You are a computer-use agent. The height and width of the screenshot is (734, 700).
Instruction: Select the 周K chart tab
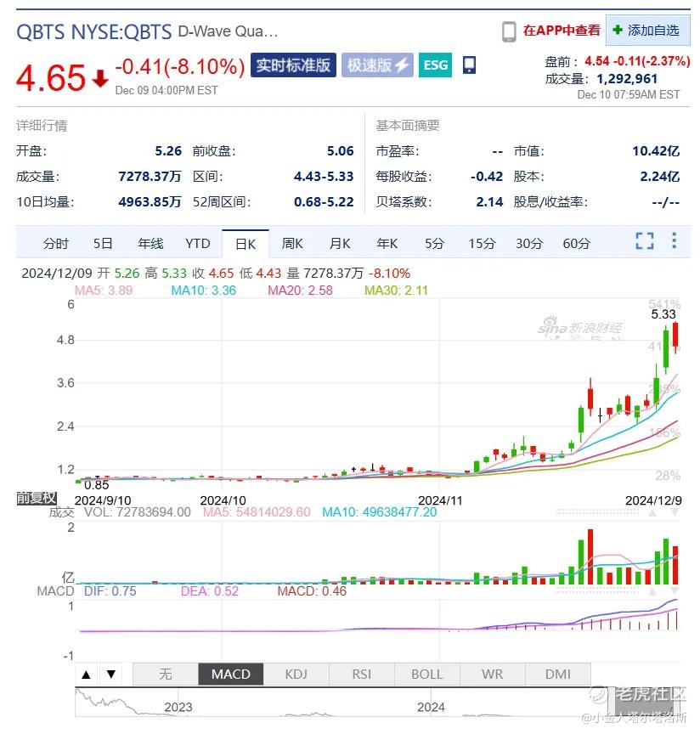(x=292, y=244)
